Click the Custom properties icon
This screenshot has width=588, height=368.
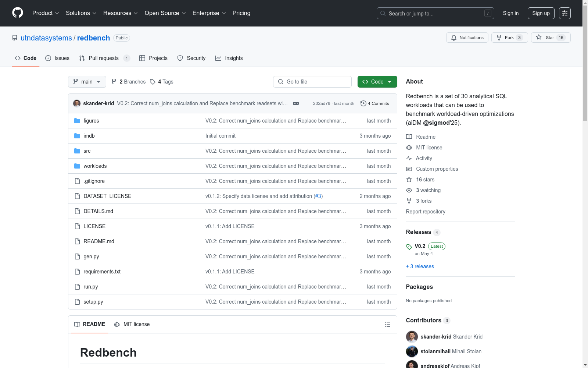[x=409, y=169]
